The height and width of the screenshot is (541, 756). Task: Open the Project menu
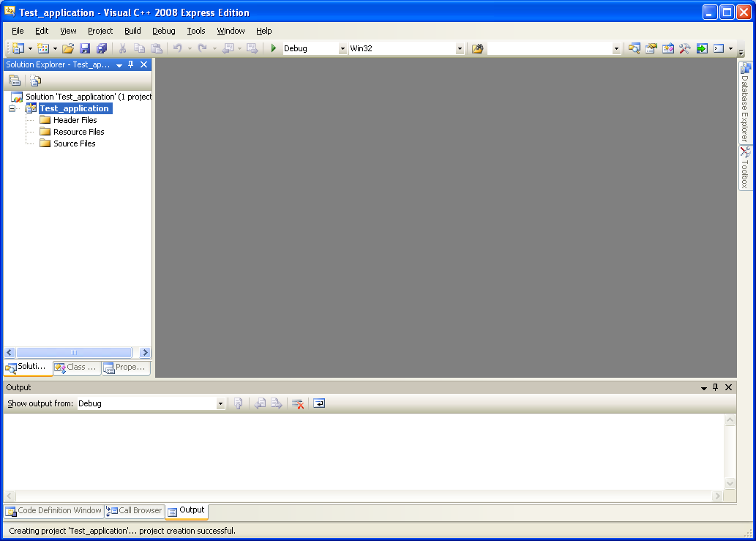100,31
